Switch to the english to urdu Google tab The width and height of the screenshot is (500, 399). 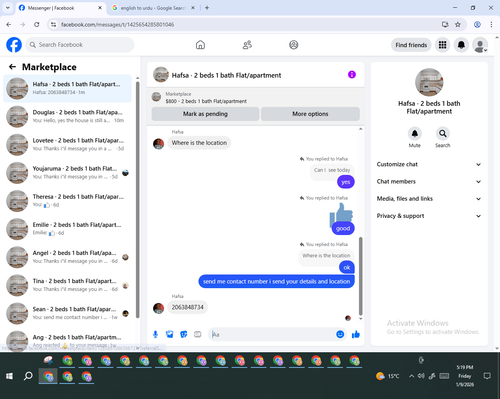tap(153, 8)
